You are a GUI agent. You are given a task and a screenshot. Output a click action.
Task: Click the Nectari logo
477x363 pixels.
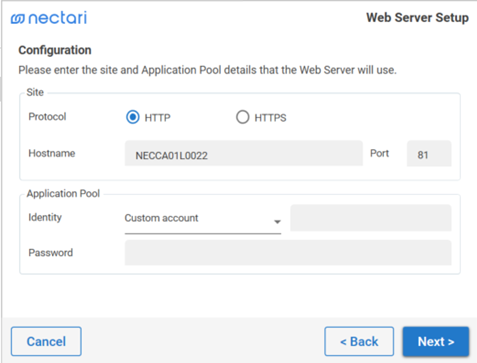tap(49, 18)
